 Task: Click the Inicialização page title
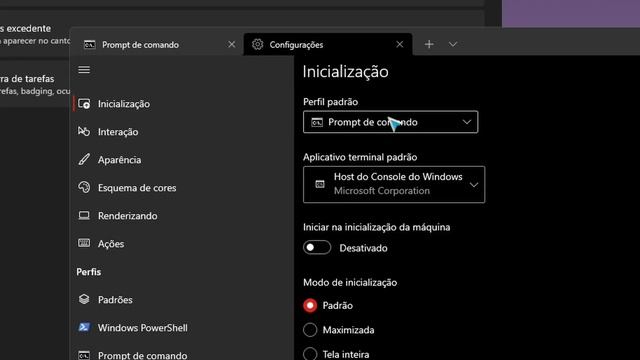(x=345, y=72)
